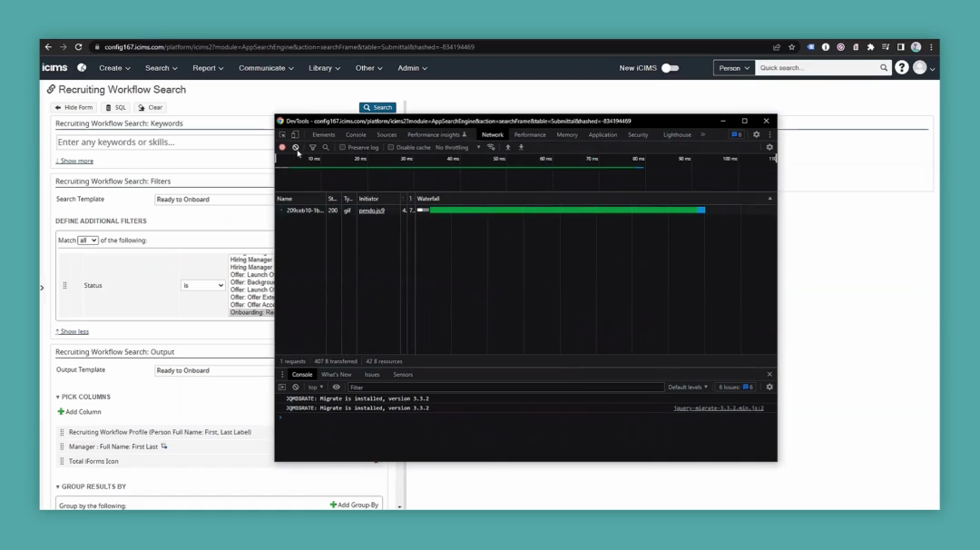980x550 pixels.
Task: Toggle the network filter funnel icon
Action: point(312,148)
